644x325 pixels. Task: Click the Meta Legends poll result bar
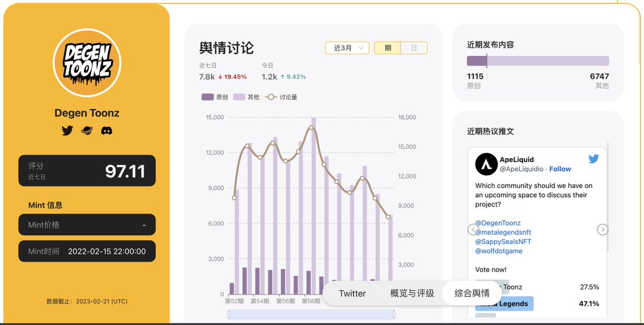point(504,304)
